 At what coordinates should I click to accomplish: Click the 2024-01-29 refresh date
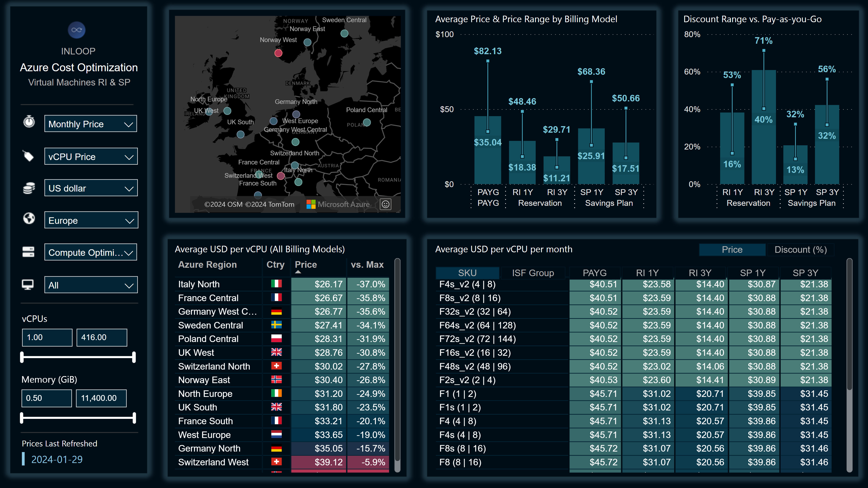pyautogui.click(x=57, y=459)
